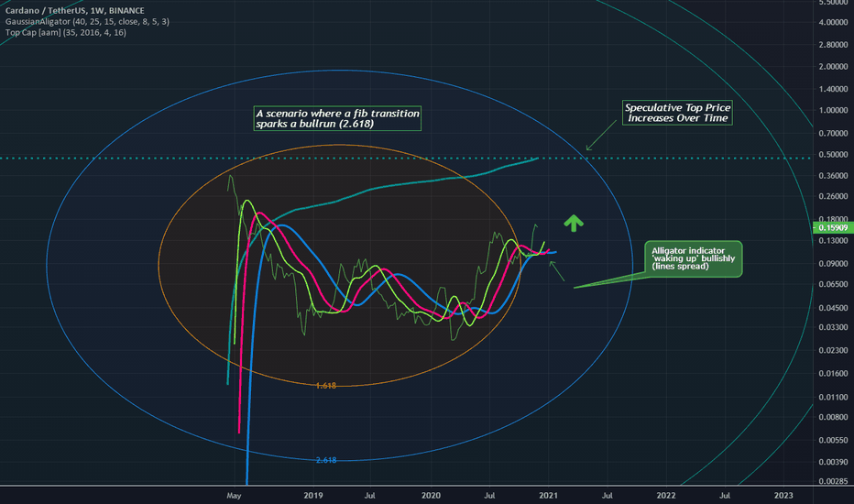
Task: Click 1.40000 on the price axis
Action: [x=833, y=89]
